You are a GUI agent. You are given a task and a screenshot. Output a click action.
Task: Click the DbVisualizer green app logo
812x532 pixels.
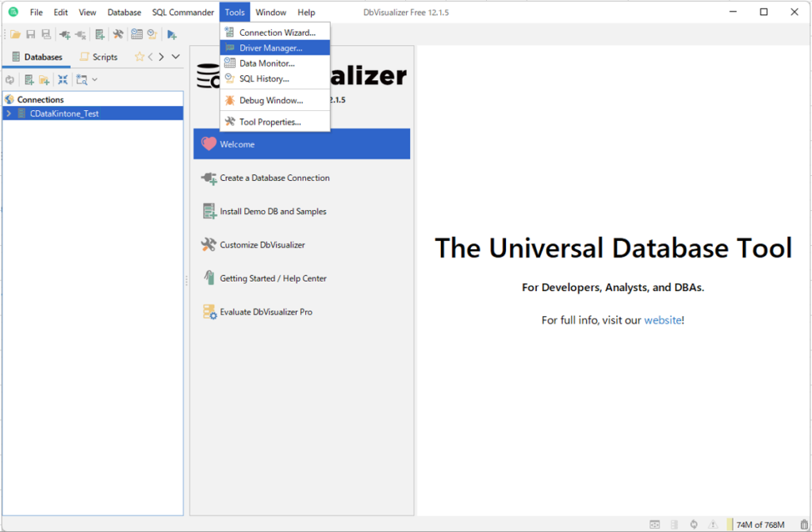[x=13, y=12]
